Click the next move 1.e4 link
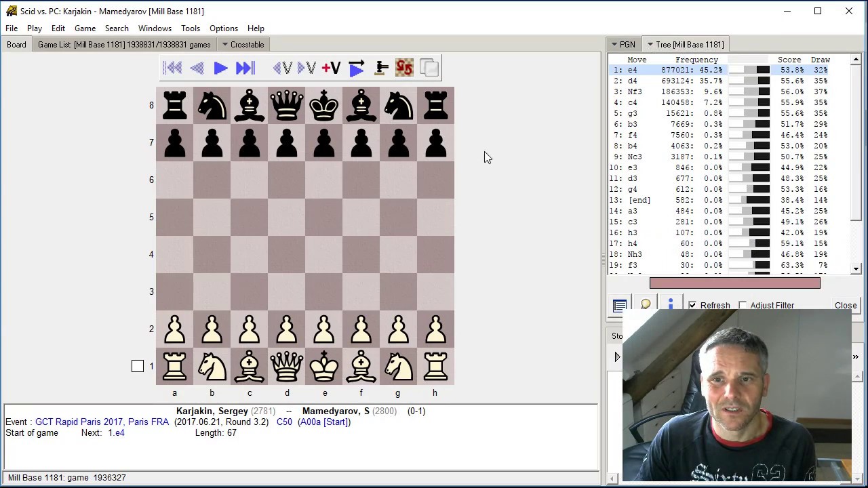 pyautogui.click(x=116, y=433)
